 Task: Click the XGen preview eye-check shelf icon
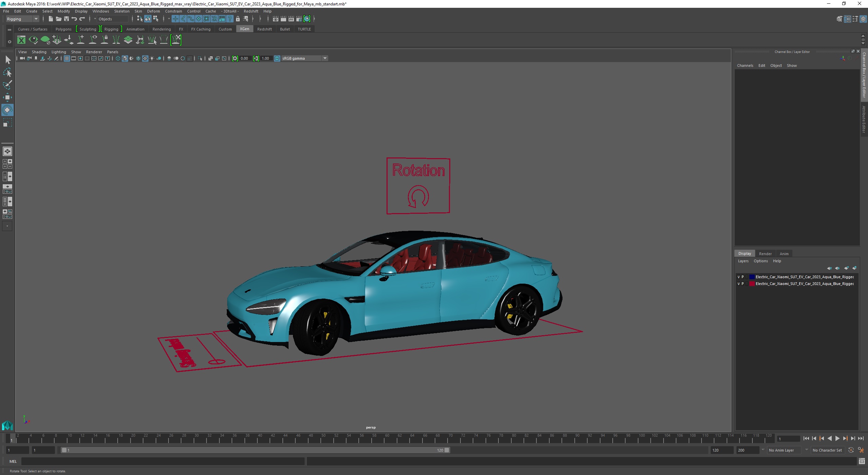tap(33, 40)
